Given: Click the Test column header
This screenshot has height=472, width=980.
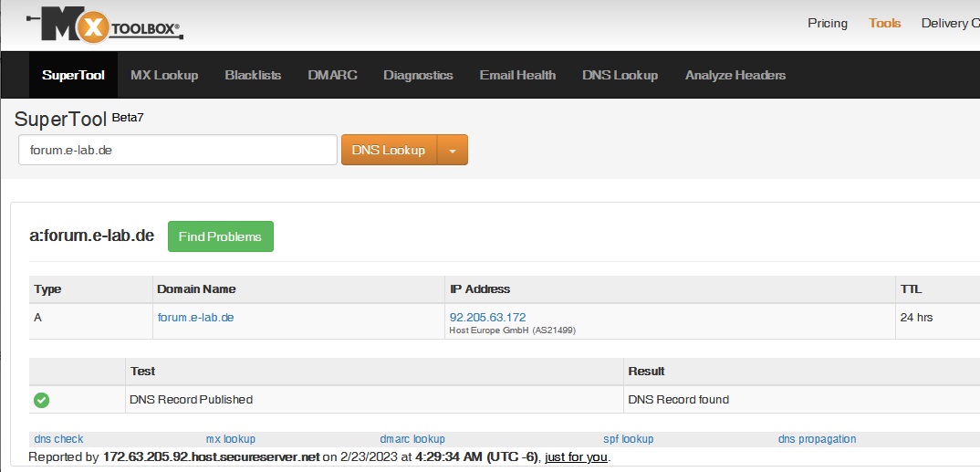Looking at the screenshot, I should click(142, 372).
